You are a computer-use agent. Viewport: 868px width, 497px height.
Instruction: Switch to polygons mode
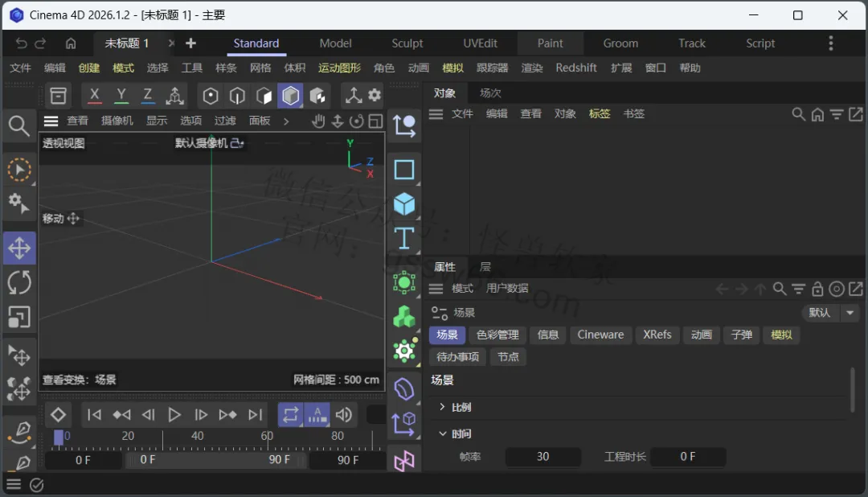(x=264, y=96)
